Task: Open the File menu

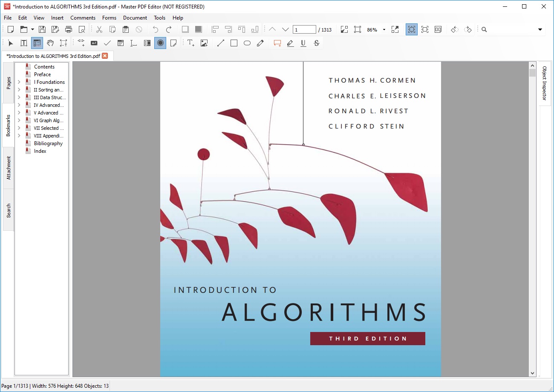Action: (8, 18)
